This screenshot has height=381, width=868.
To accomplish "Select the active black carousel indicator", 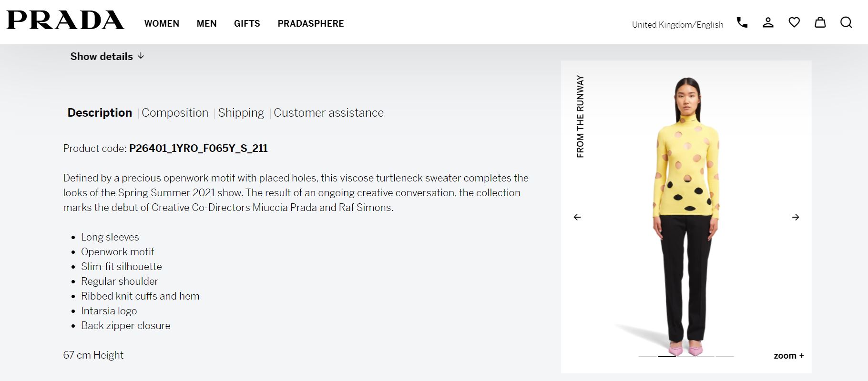I will [667, 356].
